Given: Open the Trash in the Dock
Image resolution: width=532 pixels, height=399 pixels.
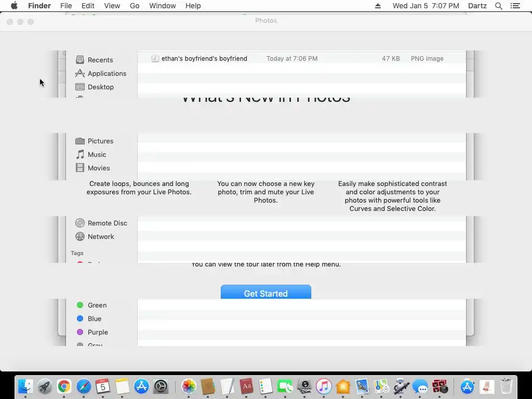Looking at the screenshot, I should [506, 386].
